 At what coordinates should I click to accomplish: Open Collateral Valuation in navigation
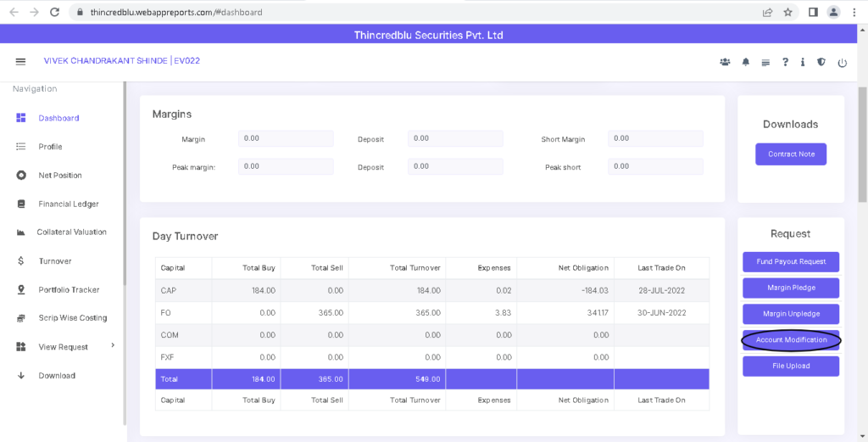click(72, 232)
